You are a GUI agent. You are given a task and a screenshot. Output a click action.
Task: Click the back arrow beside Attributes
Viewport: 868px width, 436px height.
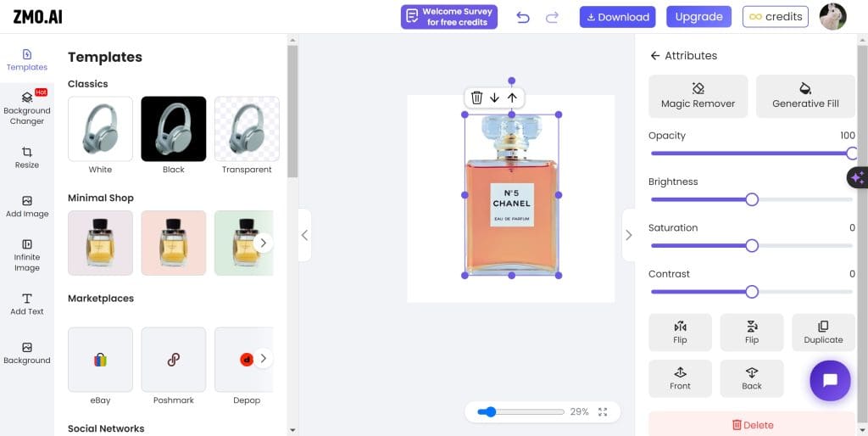coord(655,55)
